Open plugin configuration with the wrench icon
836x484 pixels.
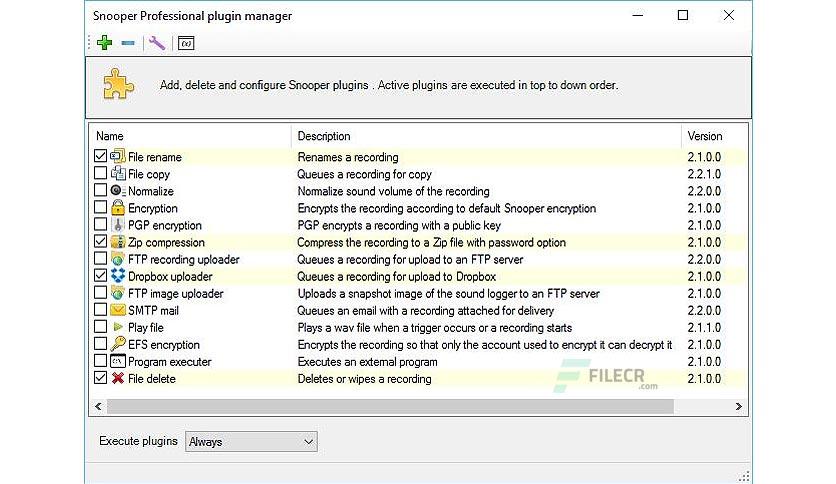click(x=157, y=43)
